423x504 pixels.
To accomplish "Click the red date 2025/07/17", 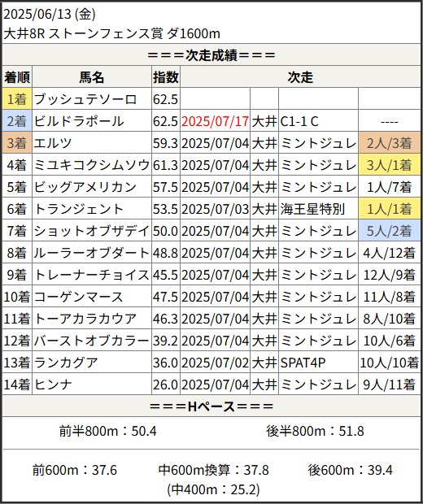I will (x=216, y=121).
